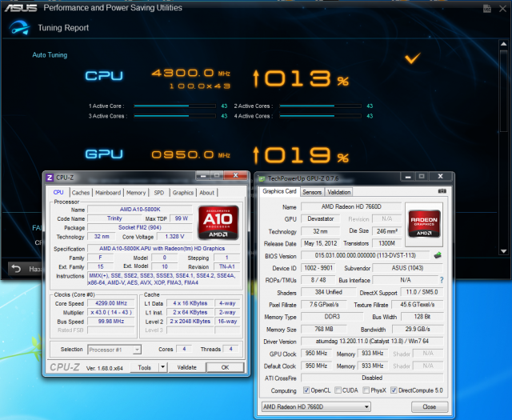Click the GPU 0950.0 MHz frequency readout
The width and height of the screenshot is (512, 420).
[x=191, y=154]
